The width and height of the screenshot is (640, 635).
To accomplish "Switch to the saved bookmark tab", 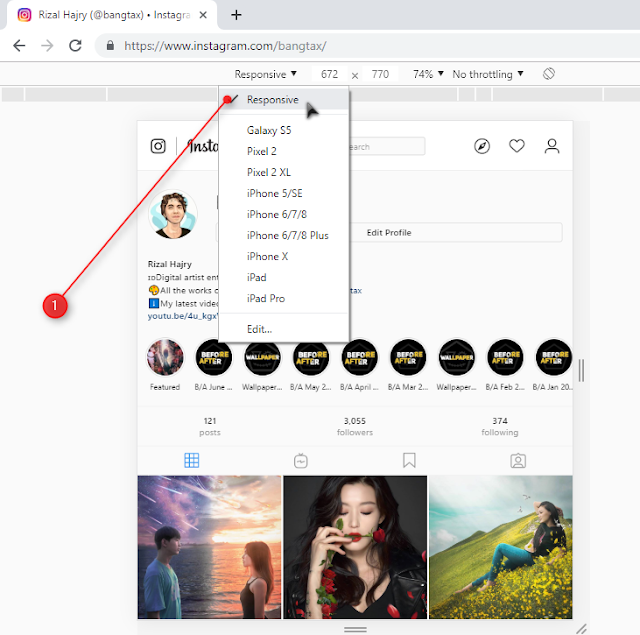I will pyautogui.click(x=409, y=460).
